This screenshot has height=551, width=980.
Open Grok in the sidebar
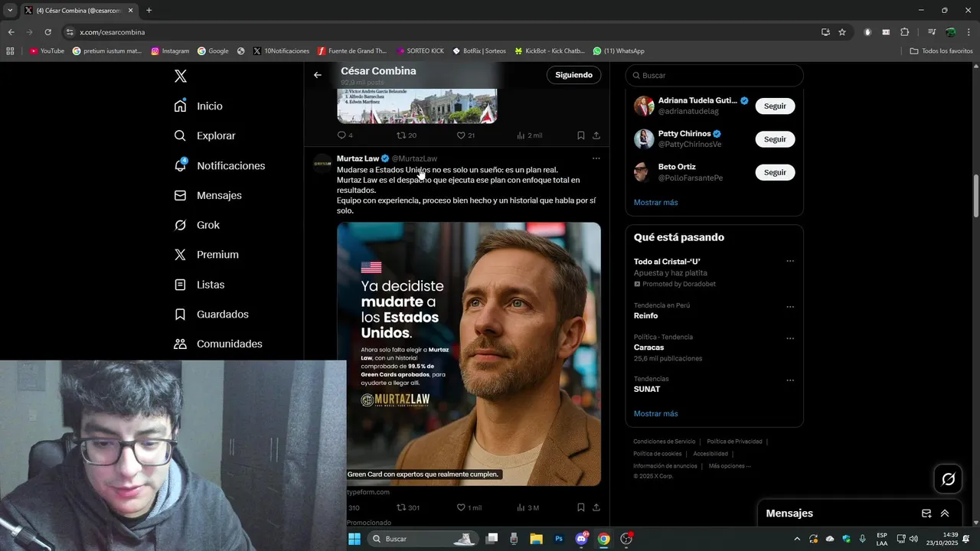tap(197, 225)
